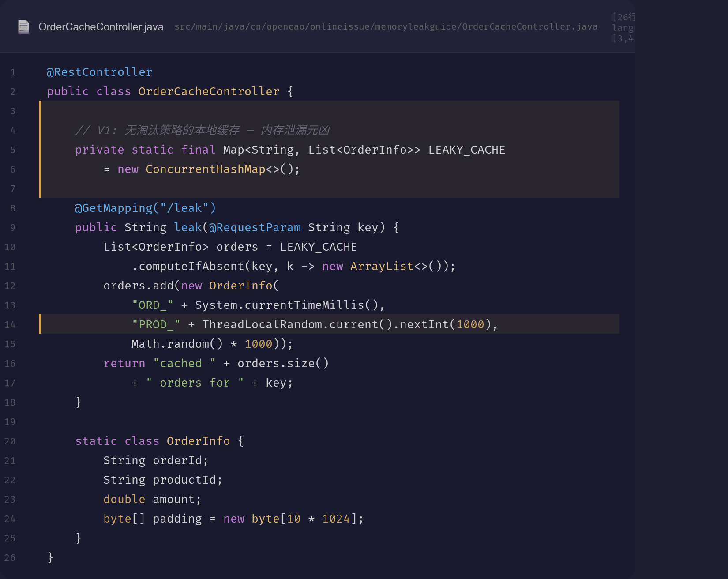728x579 pixels.
Task: Click the V1 comment on line 4
Action: pyautogui.click(x=203, y=130)
